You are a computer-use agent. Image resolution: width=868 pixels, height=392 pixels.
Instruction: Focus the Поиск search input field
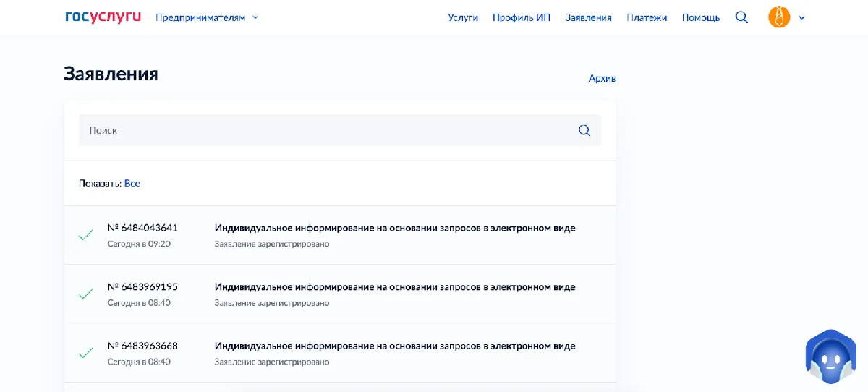pos(340,130)
